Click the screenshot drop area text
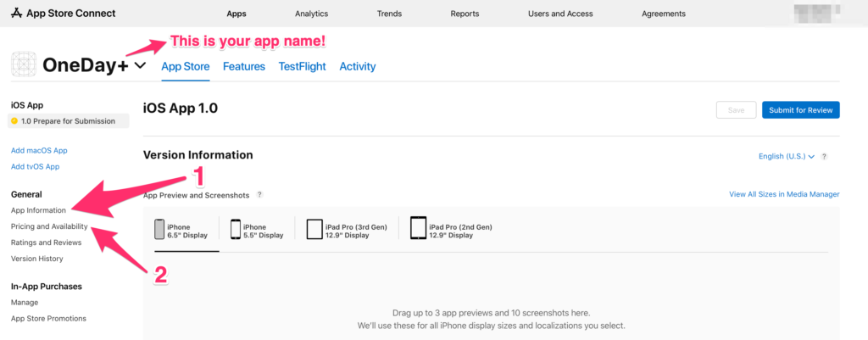This screenshot has width=868, height=340. (x=491, y=319)
